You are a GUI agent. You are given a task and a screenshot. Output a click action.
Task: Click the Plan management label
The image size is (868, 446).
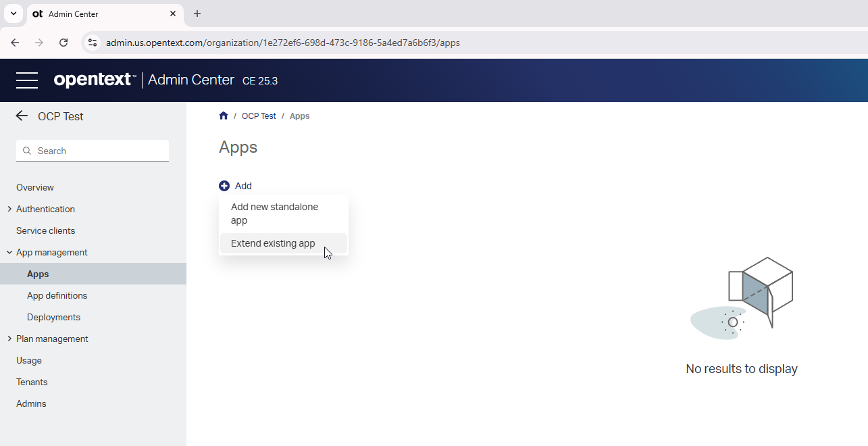tap(52, 339)
